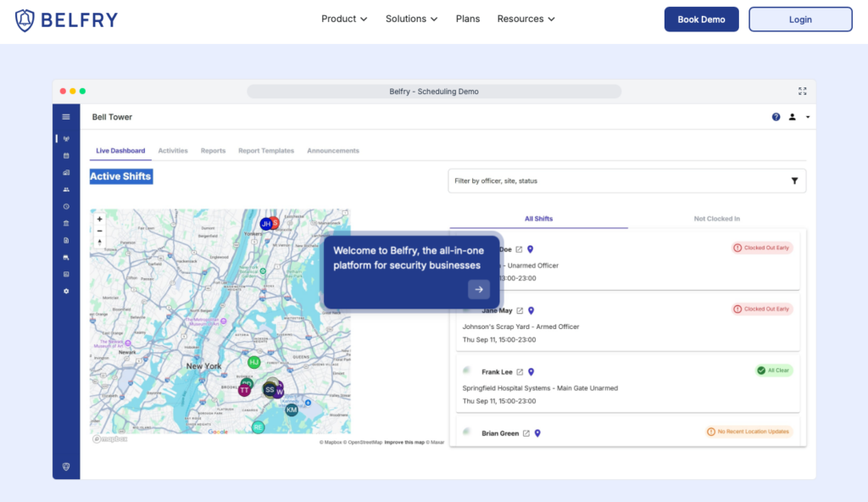Viewport: 868px width, 502px height.
Task: Click Johnson's Scrap Yard - Armed Officer text
Action: (x=521, y=327)
